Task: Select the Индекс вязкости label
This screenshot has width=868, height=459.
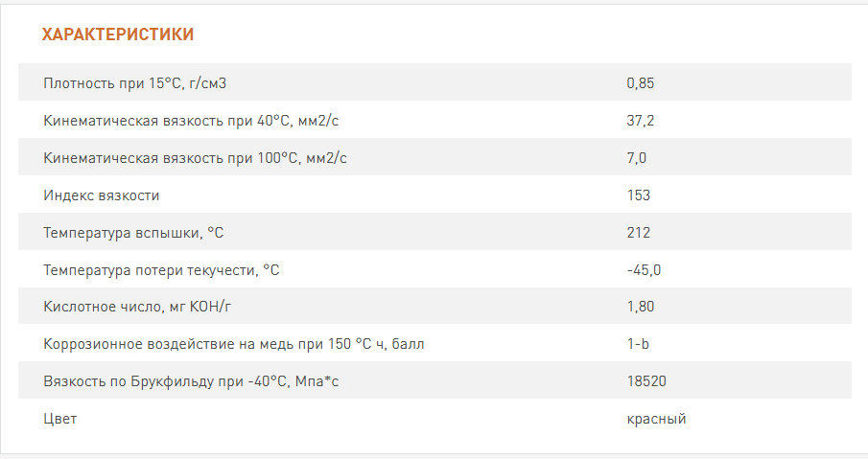Action: pyautogui.click(x=102, y=195)
